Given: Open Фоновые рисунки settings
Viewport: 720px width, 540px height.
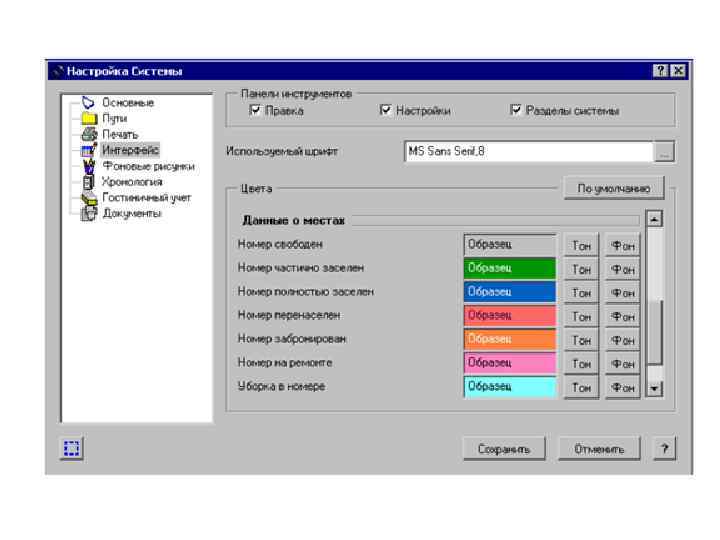Looking at the screenshot, I should click(148, 166).
